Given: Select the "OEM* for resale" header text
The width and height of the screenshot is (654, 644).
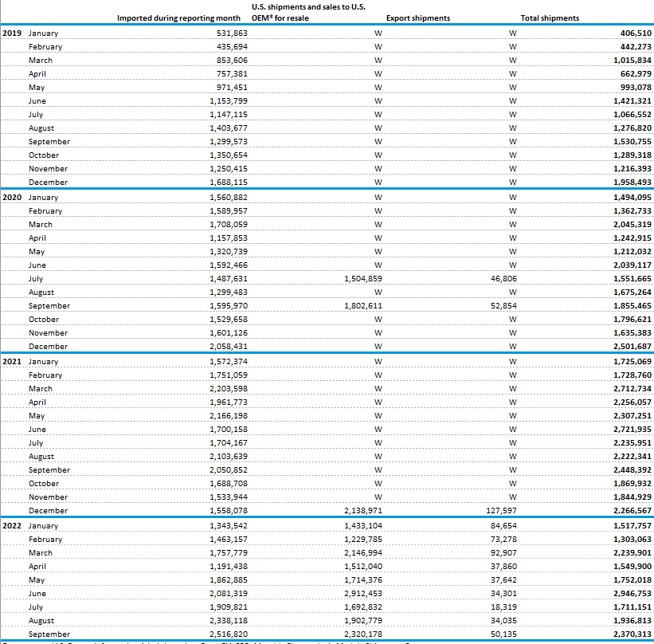Looking at the screenshot, I should point(274,18).
